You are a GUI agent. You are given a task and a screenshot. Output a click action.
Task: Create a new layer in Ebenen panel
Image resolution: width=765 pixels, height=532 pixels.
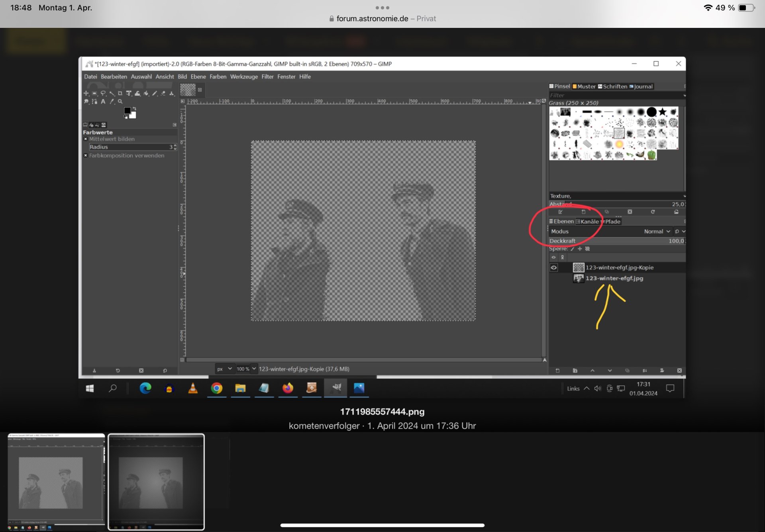(x=557, y=371)
